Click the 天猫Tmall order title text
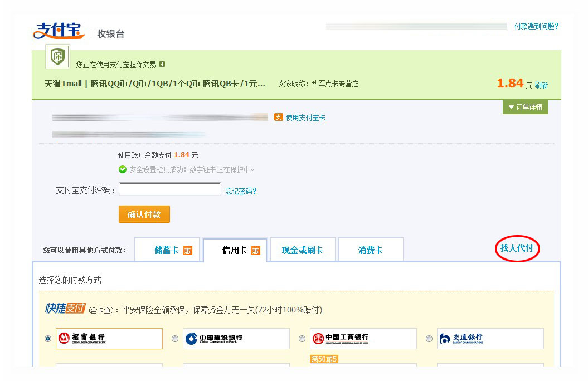588x381 pixels. click(155, 84)
